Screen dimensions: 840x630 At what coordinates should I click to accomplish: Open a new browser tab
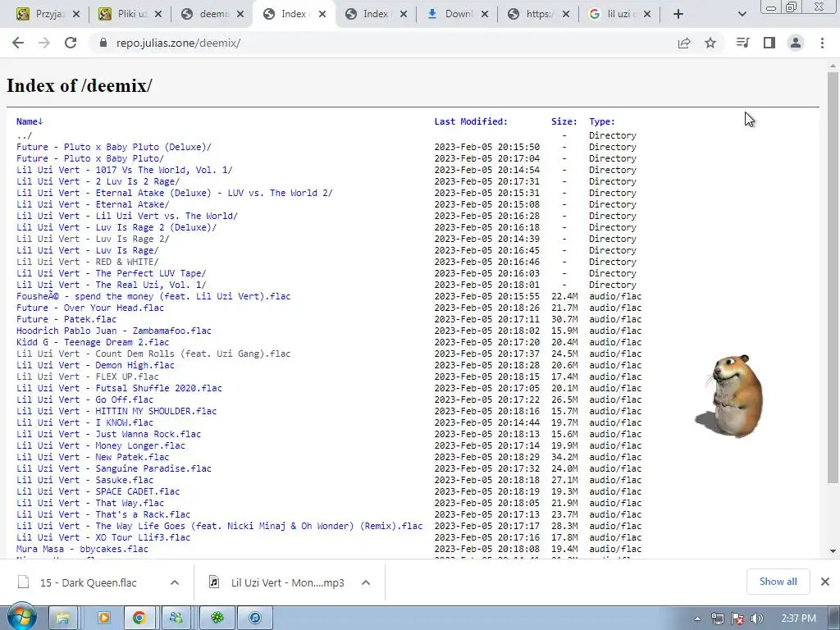tap(678, 15)
